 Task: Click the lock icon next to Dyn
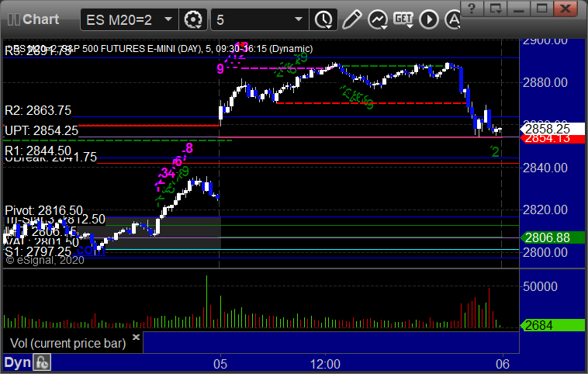point(42,362)
